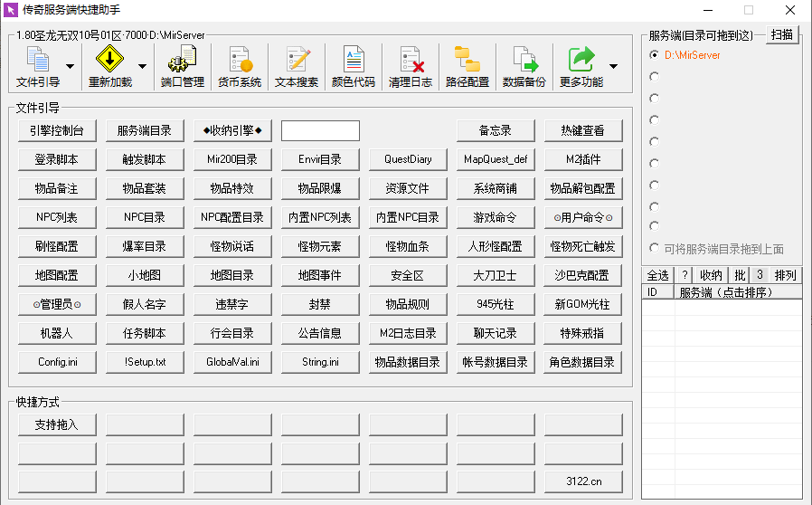Expand the 更多功能 dropdown arrow
812x505 pixels.
point(614,66)
